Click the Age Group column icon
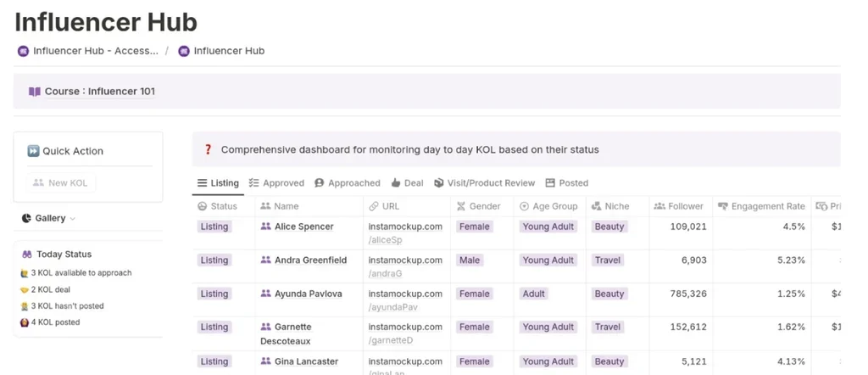The height and width of the screenshot is (375, 868). (524, 206)
